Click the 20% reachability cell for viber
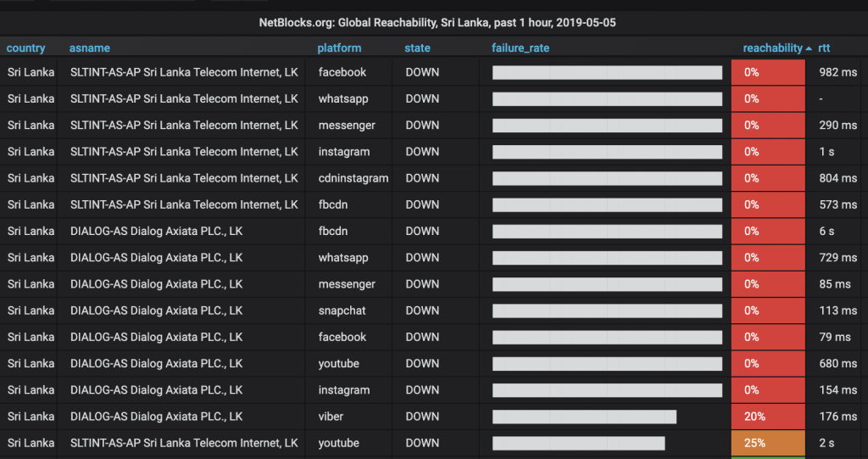868x459 pixels. coord(768,417)
